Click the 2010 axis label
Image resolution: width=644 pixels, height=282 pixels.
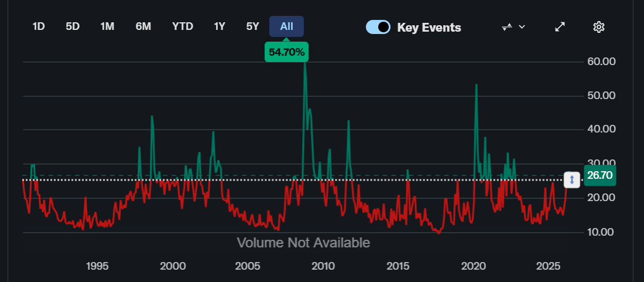pyautogui.click(x=324, y=266)
